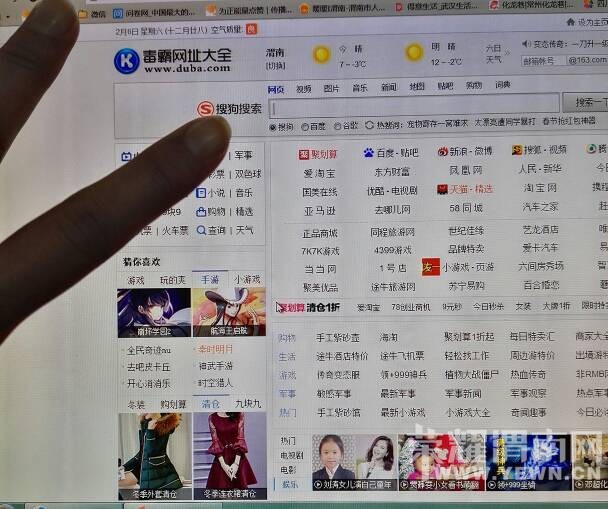The image size is (608, 509).
Task: Open the 冬季连衣裙清仓 dress thumbnail
Action: [230, 456]
